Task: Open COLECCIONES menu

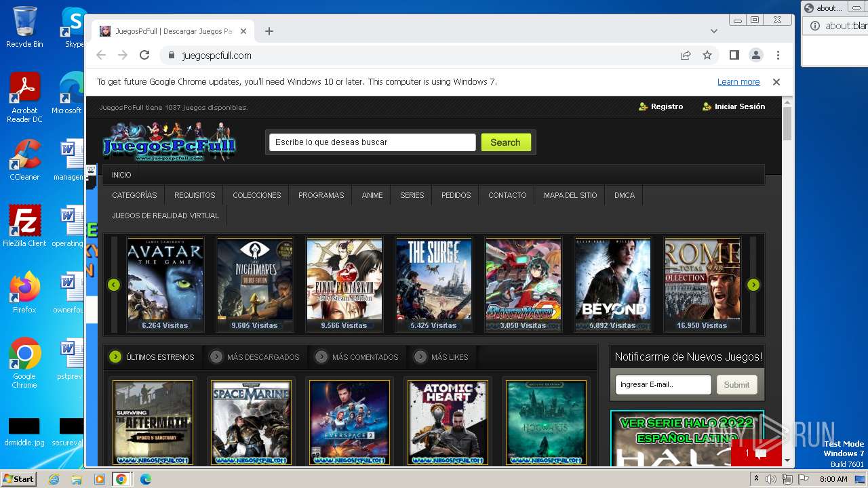Action: point(256,195)
